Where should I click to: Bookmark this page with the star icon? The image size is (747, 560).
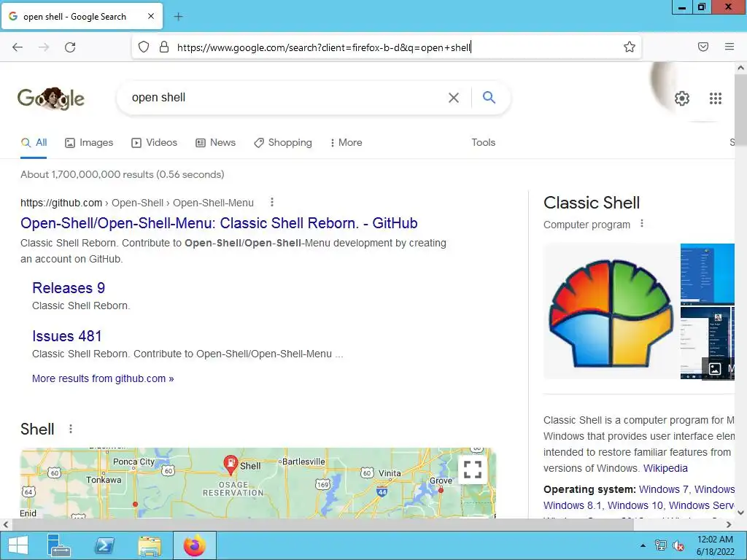(630, 47)
